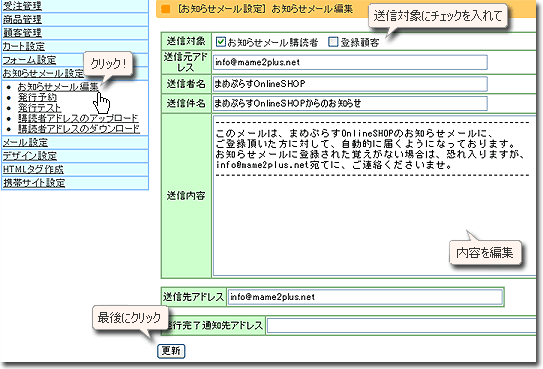
Task: Click the 発行完了通知先アドレス input field
Action: [x=401, y=326]
